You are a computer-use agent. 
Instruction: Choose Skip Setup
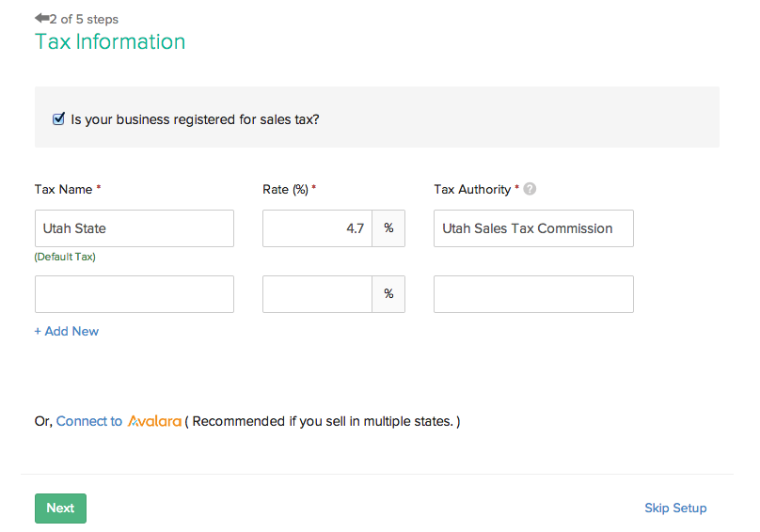coord(675,508)
